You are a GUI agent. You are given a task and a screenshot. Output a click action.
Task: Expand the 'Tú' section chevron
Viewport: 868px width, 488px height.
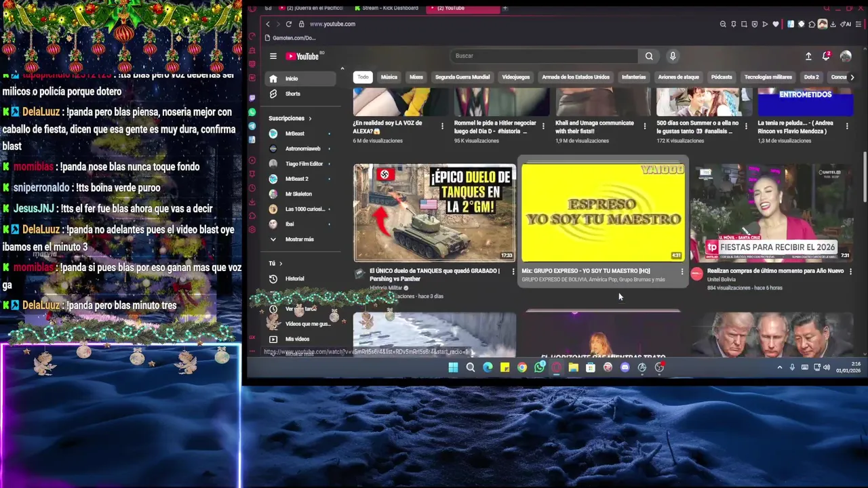point(281,263)
